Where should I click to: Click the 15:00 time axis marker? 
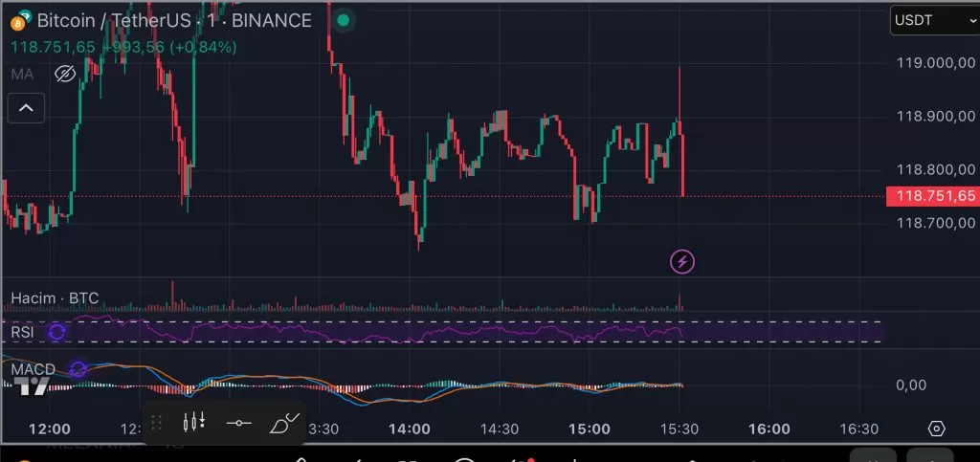589,429
